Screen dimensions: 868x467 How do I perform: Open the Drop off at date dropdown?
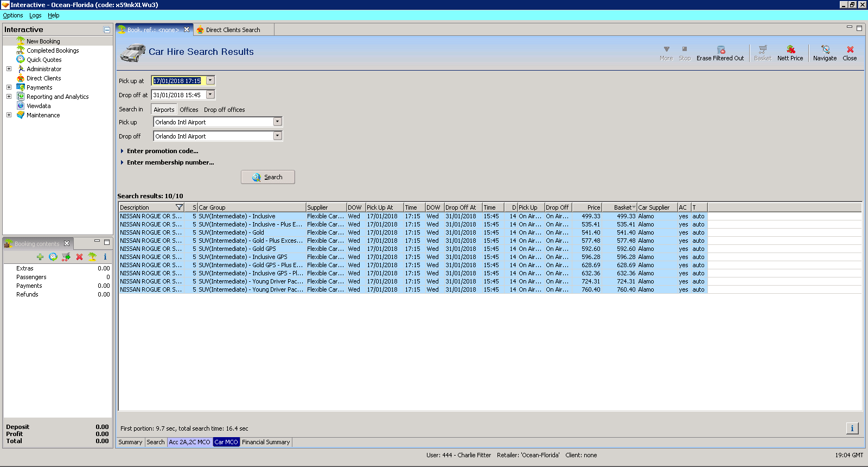click(x=210, y=94)
